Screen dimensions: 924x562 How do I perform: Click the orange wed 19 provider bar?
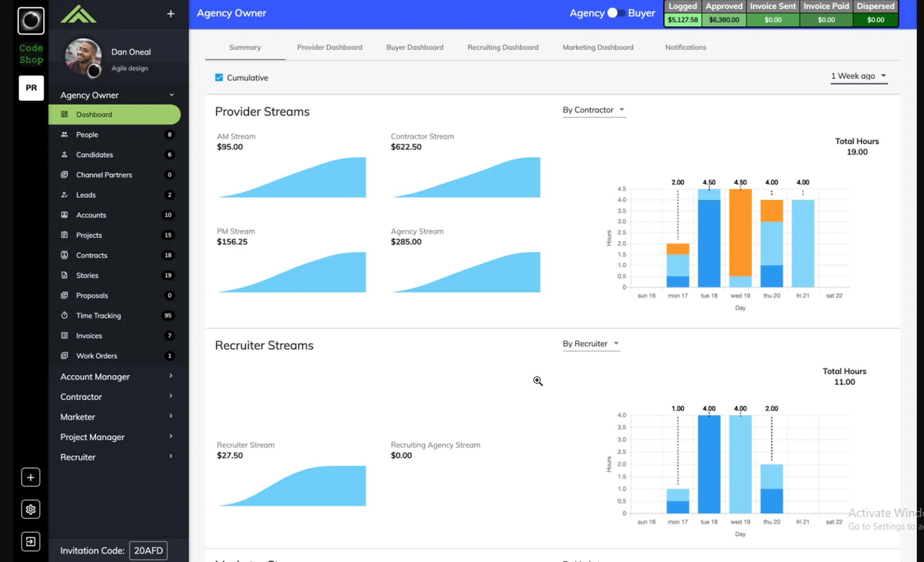click(740, 233)
